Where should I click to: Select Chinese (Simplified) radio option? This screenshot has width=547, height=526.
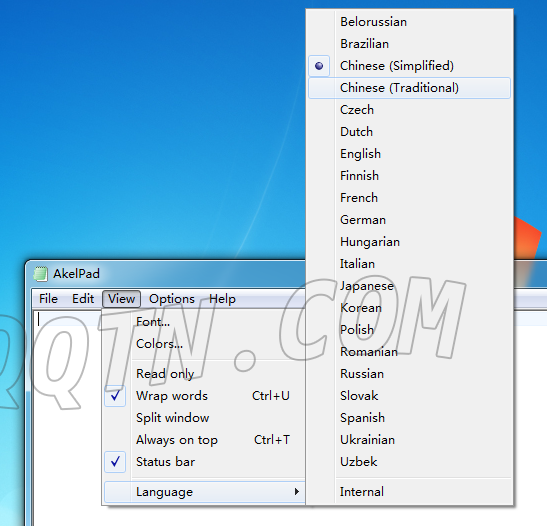pos(319,66)
